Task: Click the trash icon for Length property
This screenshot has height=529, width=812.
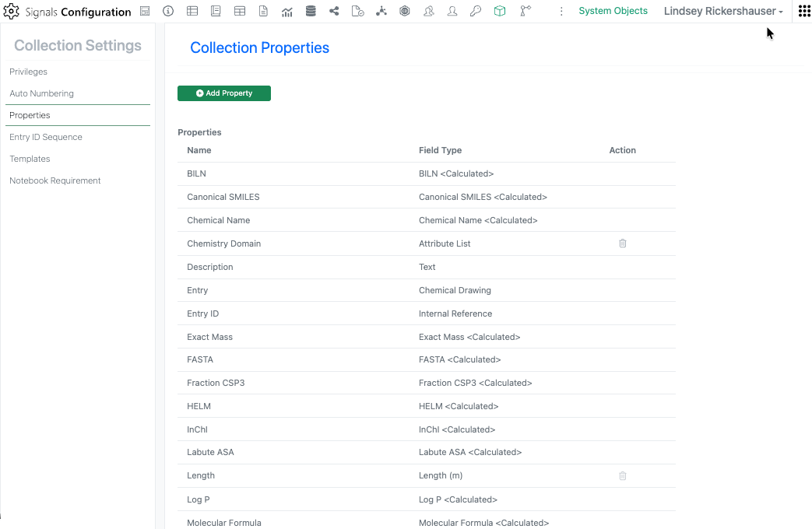Action: coord(623,475)
